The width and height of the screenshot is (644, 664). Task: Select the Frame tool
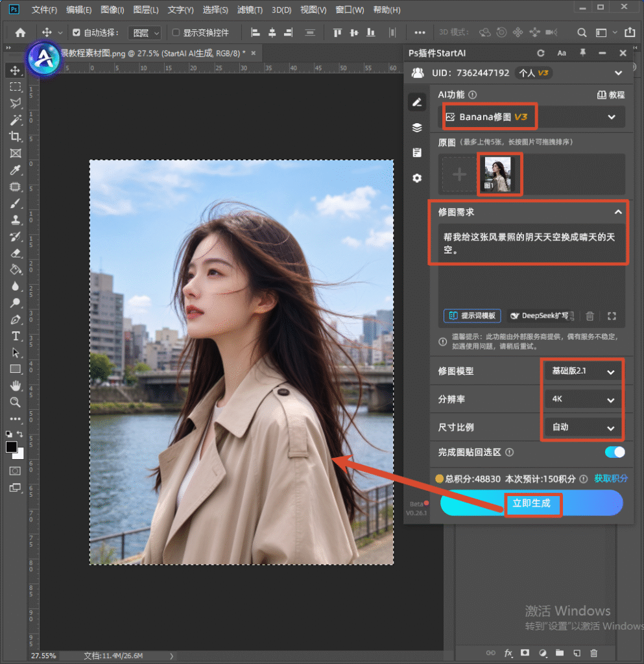(x=16, y=153)
